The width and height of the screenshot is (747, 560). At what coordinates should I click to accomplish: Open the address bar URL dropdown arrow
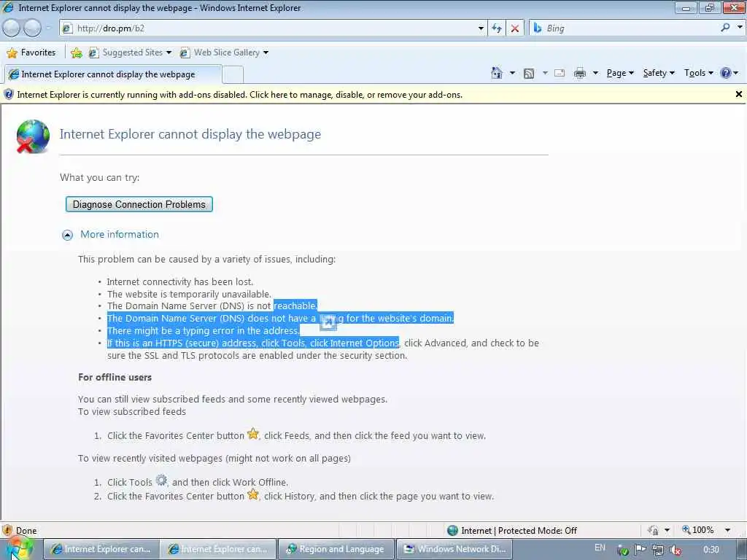[x=481, y=28]
